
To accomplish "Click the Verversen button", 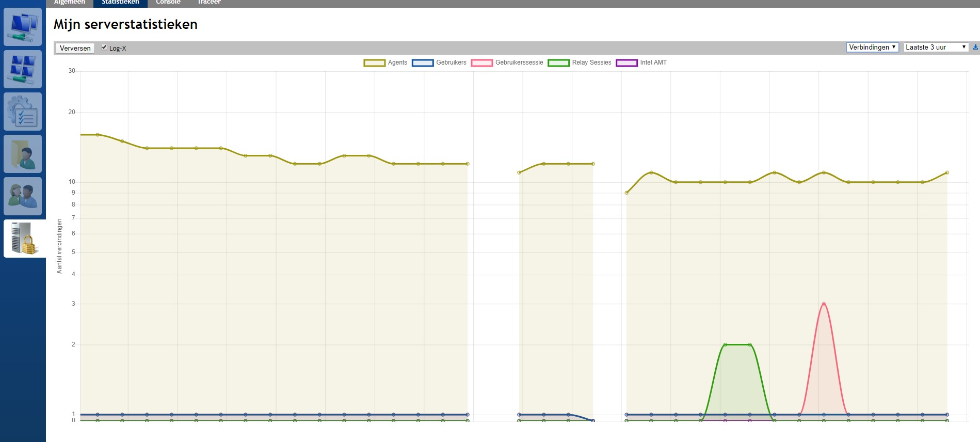I will (x=75, y=48).
